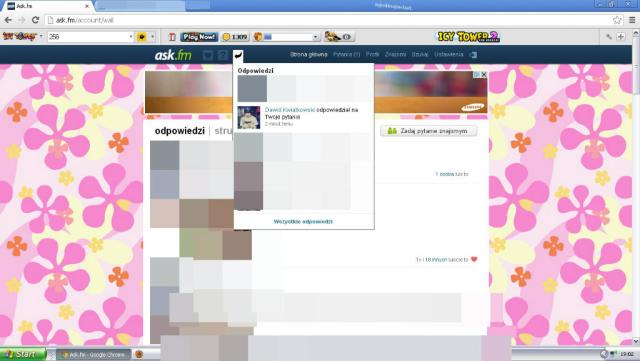Click the Zadaj pytanie znajomym button

click(x=429, y=131)
